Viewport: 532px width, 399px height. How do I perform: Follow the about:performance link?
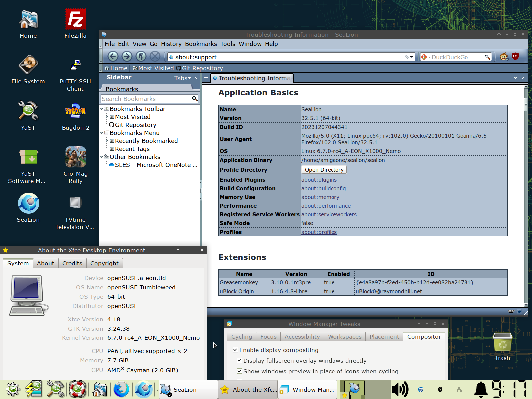(x=326, y=206)
